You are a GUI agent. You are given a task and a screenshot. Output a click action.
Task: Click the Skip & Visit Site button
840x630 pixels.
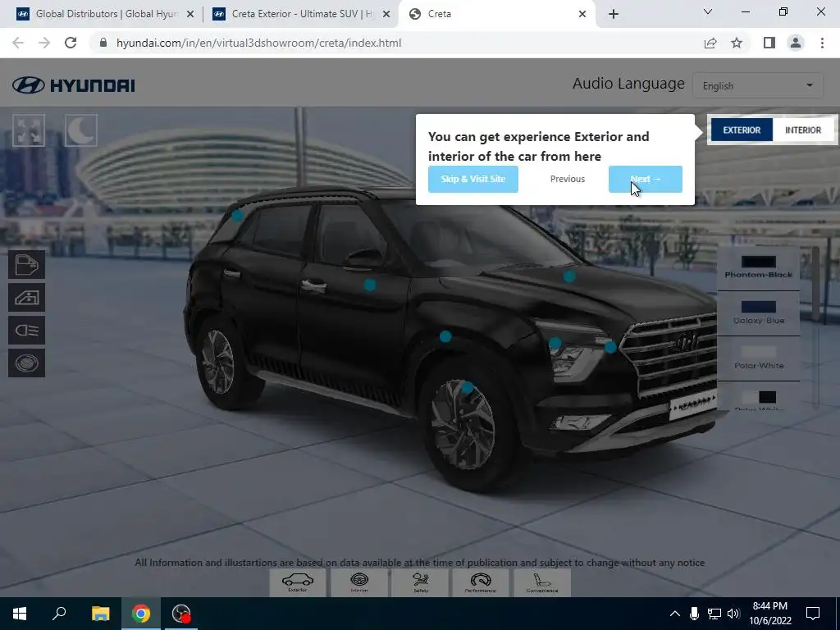pyautogui.click(x=473, y=179)
